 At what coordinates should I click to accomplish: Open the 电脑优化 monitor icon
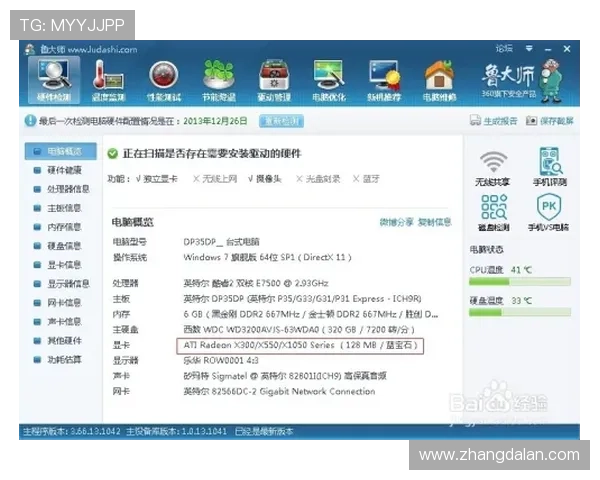click(x=329, y=80)
